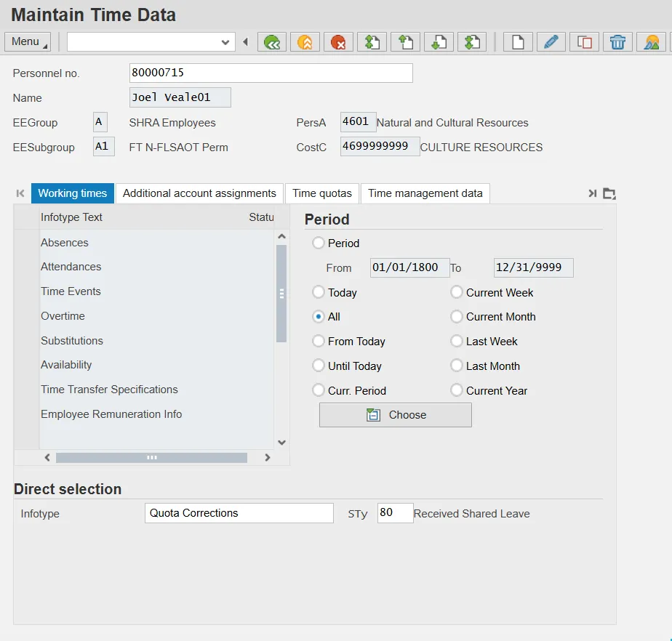672x641 pixels.
Task: Click the Change pencil icon
Action: [x=551, y=42]
